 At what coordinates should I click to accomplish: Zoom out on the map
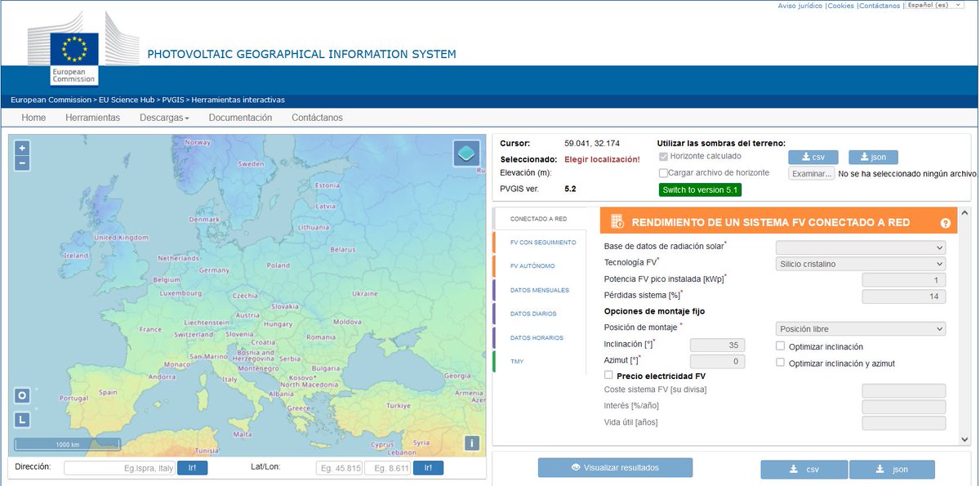coord(22,163)
